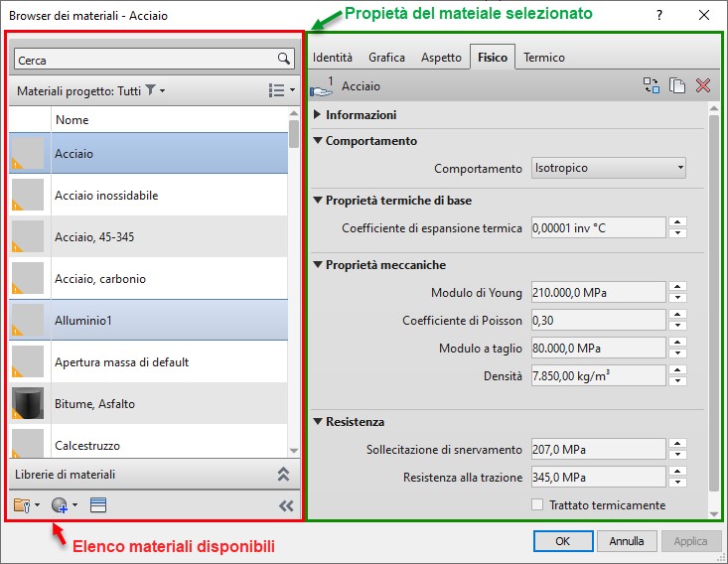The image size is (728, 564).
Task: Select the Acciaio, 45-345 material
Action: point(148,236)
